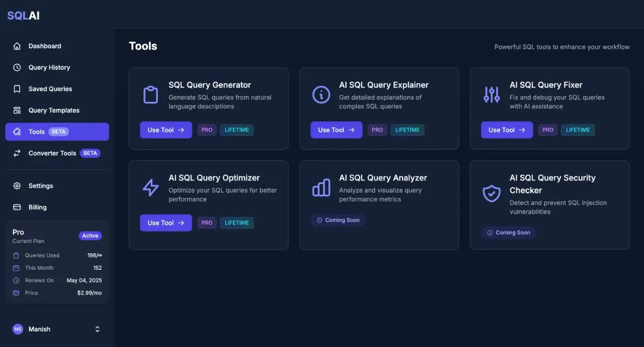Click the lightning bolt icon on Query Optimizer
Viewport: 644px width, 347px height.
(x=151, y=188)
